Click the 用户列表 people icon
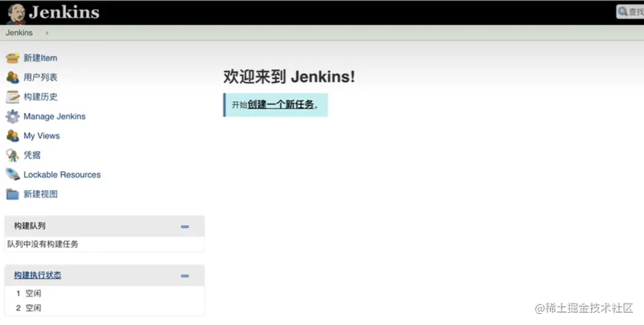 12,77
